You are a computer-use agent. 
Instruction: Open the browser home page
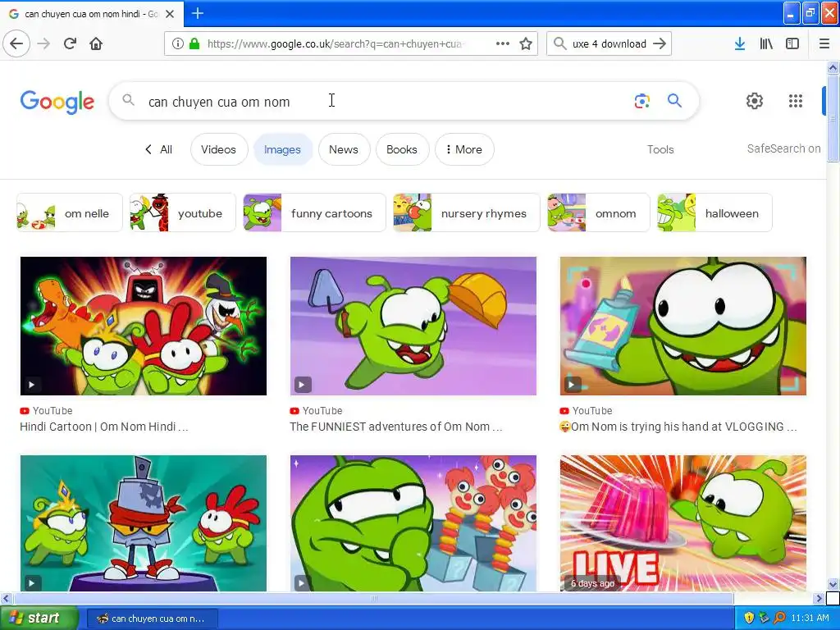coord(96,43)
